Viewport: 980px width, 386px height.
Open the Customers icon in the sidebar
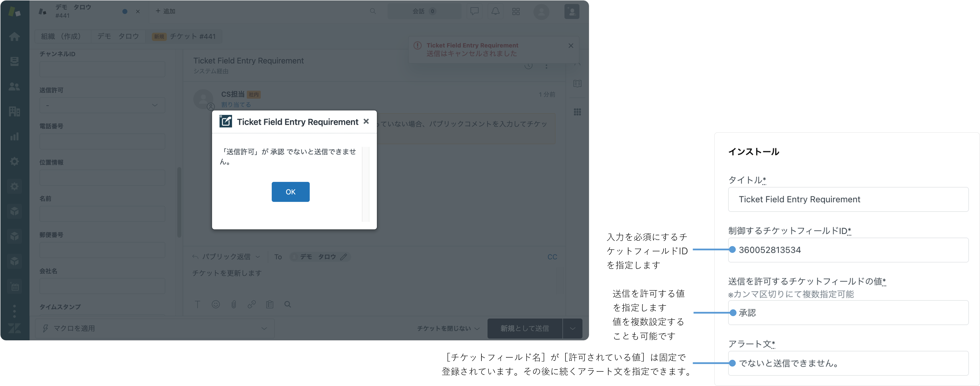click(15, 86)
